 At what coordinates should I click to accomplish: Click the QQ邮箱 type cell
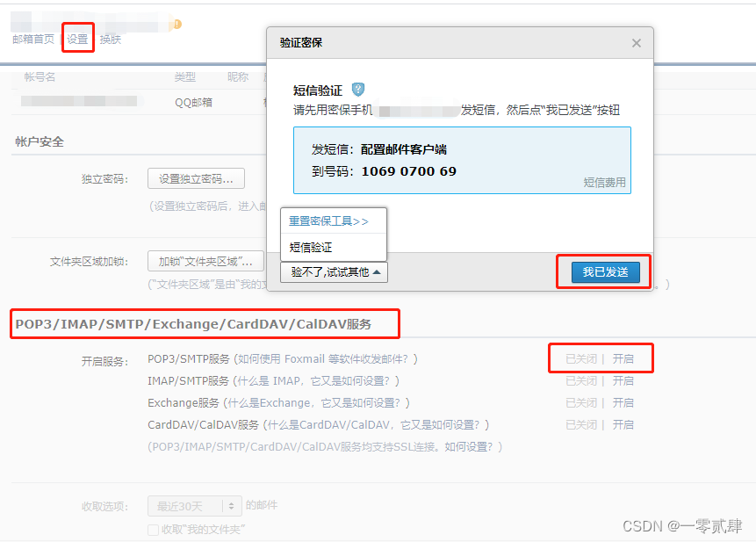tap(193, 102)
